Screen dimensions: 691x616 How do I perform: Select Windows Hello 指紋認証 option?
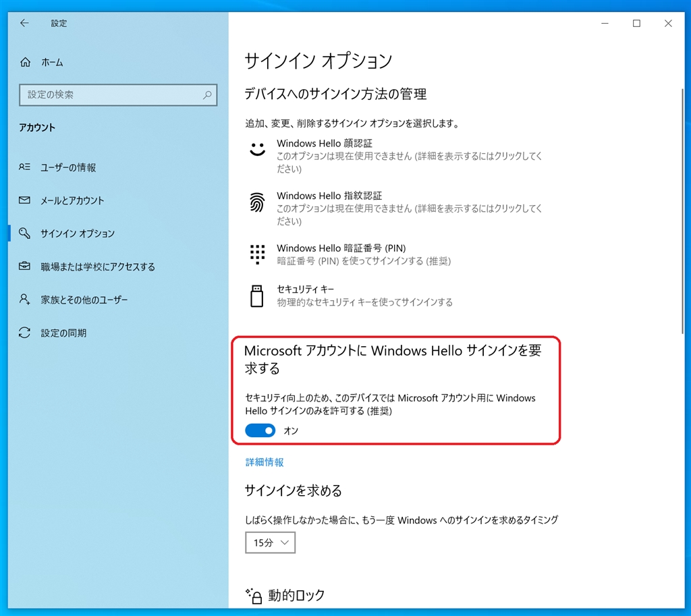tap(397, 208)
